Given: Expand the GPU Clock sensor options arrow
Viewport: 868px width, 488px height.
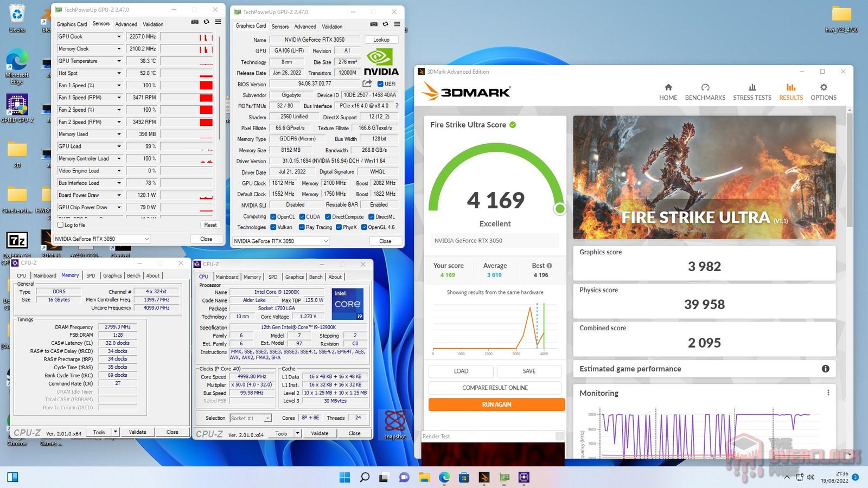Looking at the screenshot, I should pyautogui.click(x=120, y=36).
